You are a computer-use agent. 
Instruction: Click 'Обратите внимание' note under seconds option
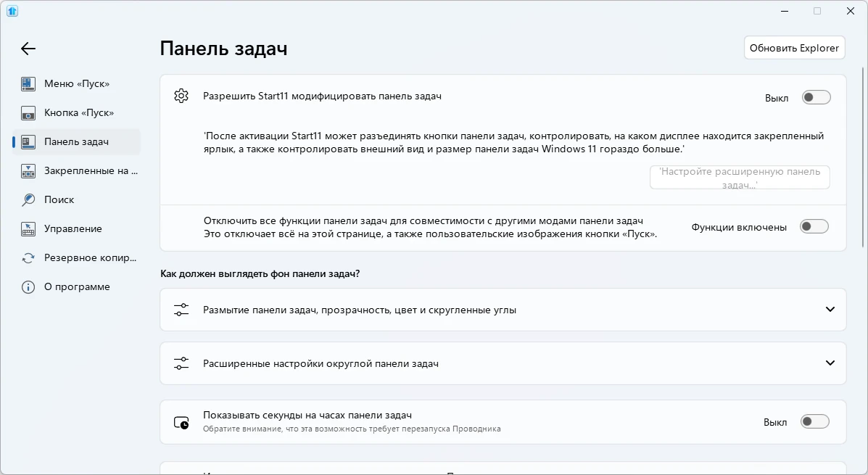click(x=352, y=429)
